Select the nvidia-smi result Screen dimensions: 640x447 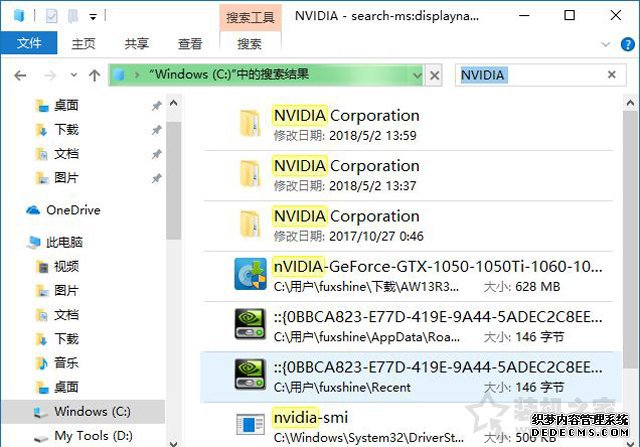[x=408, y=425]
